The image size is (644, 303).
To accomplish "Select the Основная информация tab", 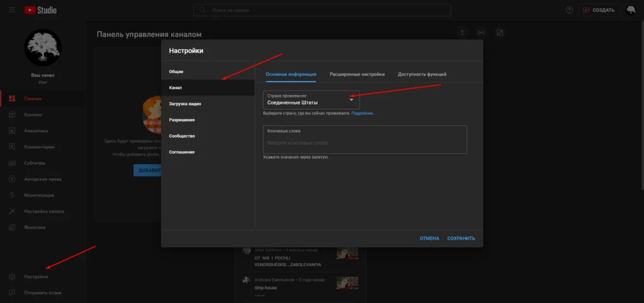I will (291, 74).
